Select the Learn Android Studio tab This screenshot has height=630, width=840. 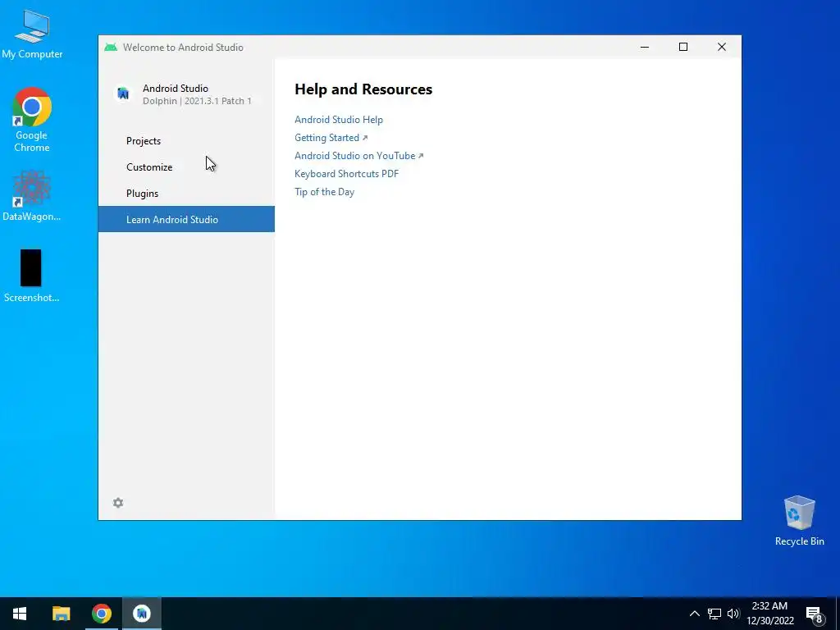pyautogui.click(x=186, y=219)
